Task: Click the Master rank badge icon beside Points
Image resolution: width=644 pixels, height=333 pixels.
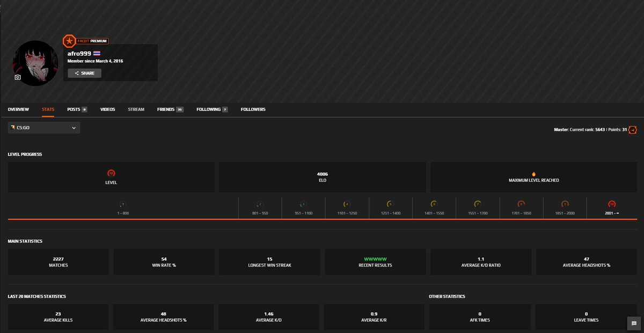Action: [633, 130]
